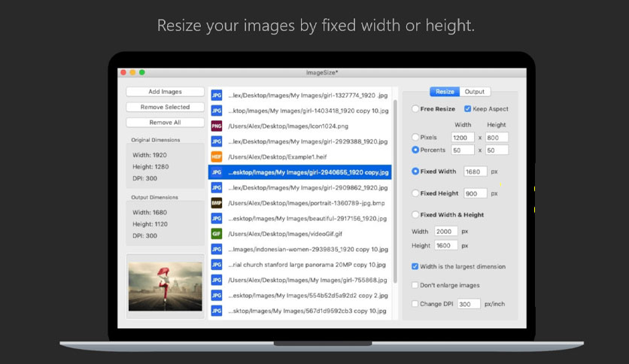Click the image preview thumbnail
Screen dimensions: 629x364
coord(166,287)
